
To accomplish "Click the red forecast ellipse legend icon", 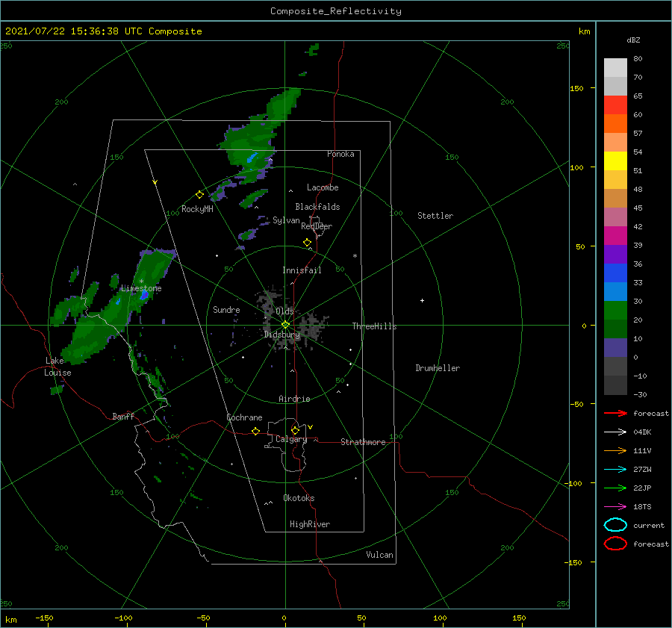I will [x=615, y=544].
